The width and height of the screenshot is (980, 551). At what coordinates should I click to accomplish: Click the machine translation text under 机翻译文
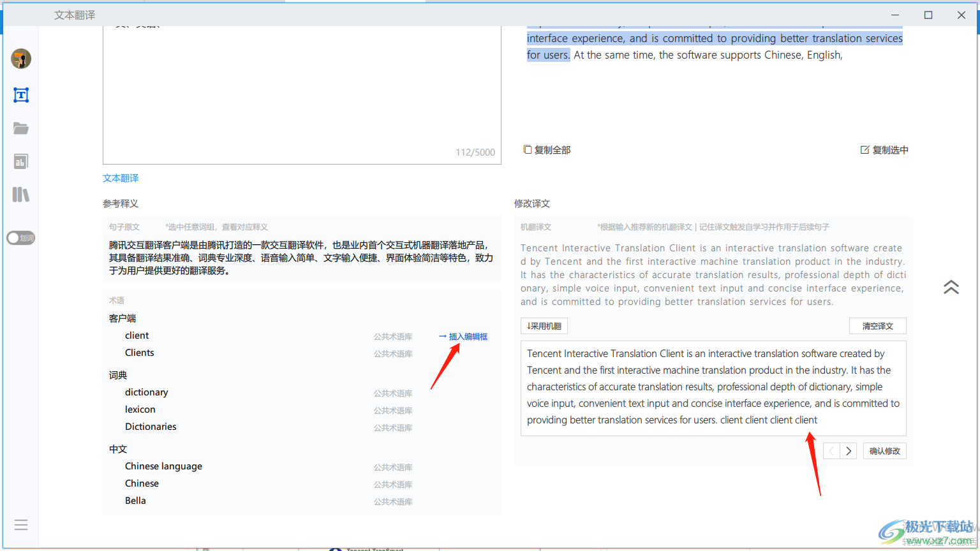[x=713, y=275]
